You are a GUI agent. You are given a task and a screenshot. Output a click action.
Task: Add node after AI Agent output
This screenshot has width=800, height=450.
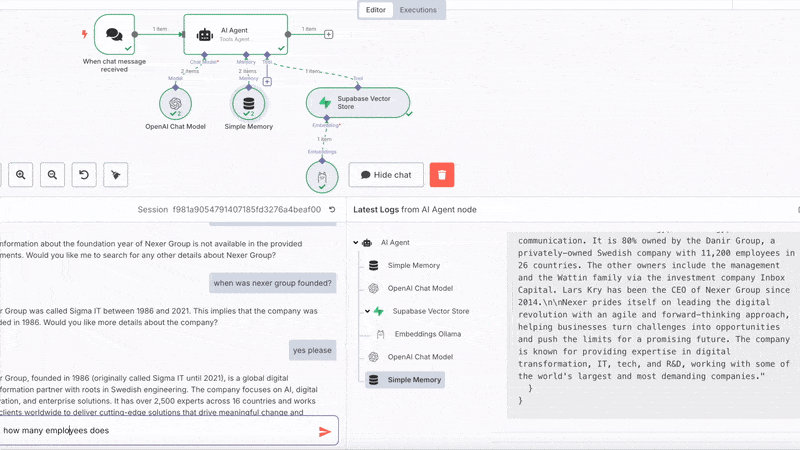pyautogui.click(x=329, y=34)
